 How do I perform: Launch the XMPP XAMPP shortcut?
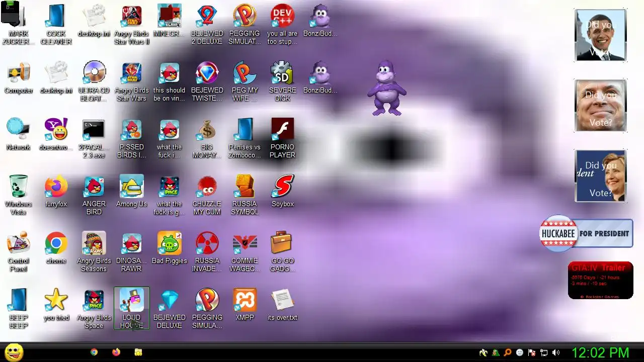(245, 305)
